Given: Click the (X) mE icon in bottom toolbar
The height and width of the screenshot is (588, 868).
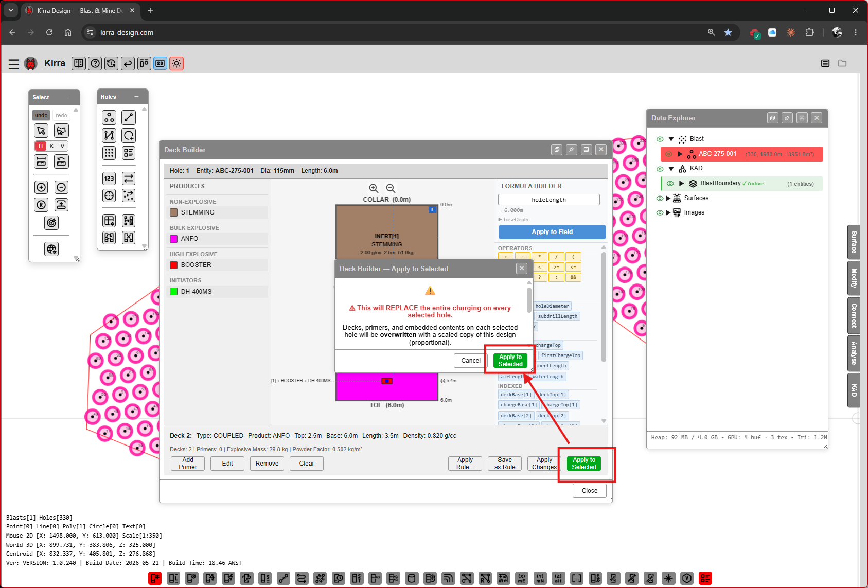Looking at the screenshot, I should click(522, 578).
